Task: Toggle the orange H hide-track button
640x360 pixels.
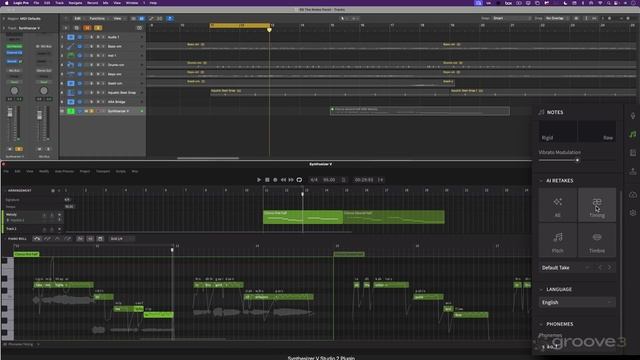Action: tap(87, 28)
